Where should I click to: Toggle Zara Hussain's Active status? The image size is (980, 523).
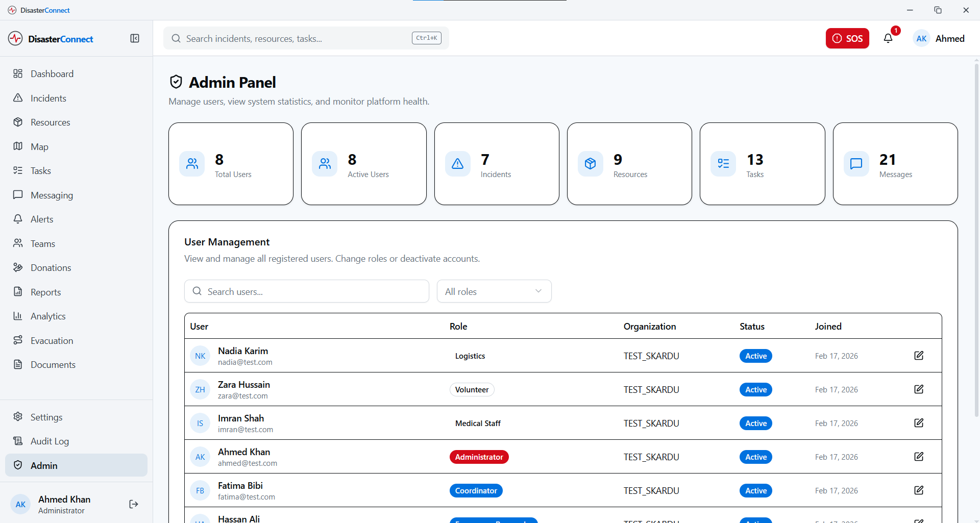click(755, 389)
